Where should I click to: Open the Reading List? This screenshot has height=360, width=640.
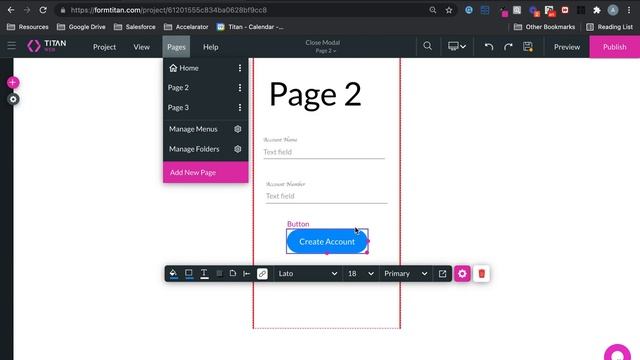[609, 27]
